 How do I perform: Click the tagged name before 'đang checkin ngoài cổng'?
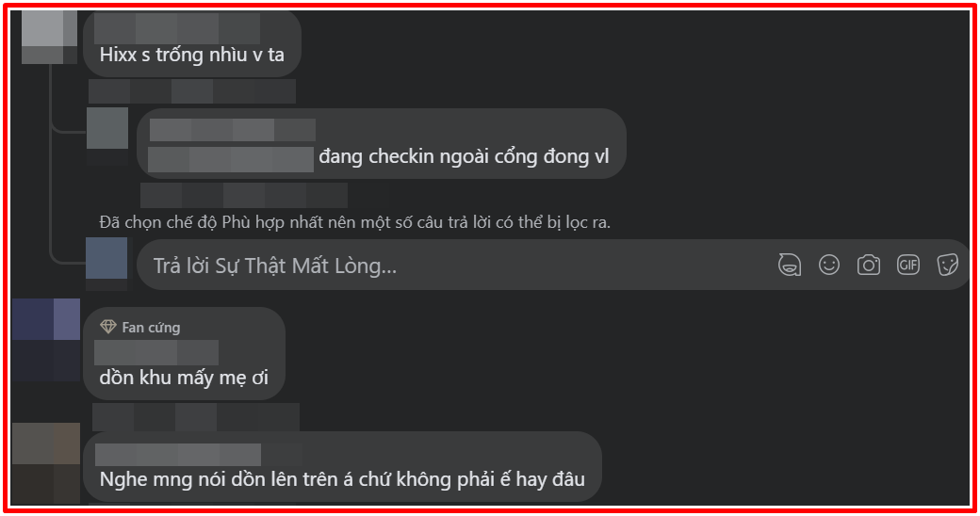pyautogui.click(x=231, y=159)
